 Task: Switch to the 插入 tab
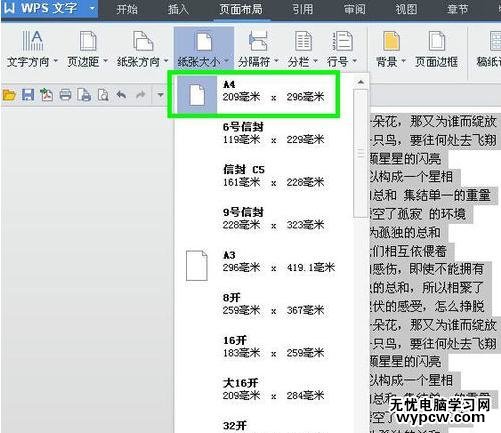click(178, 9)
